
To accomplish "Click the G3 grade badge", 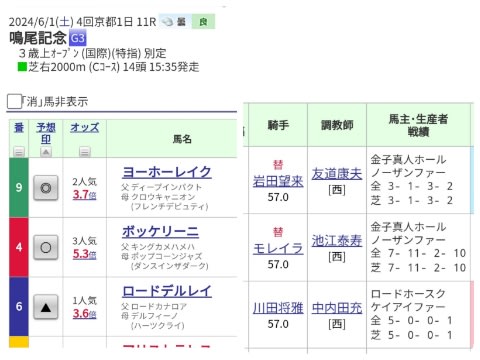I will (x=78, y=38).
